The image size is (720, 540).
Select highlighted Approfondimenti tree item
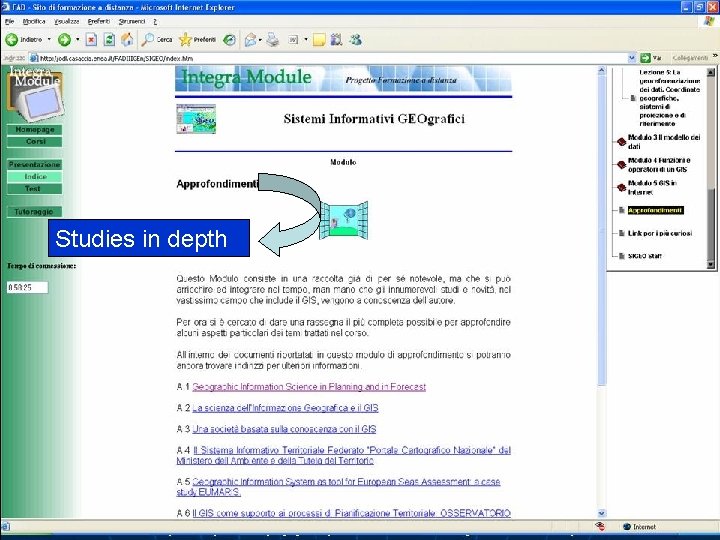656,210
